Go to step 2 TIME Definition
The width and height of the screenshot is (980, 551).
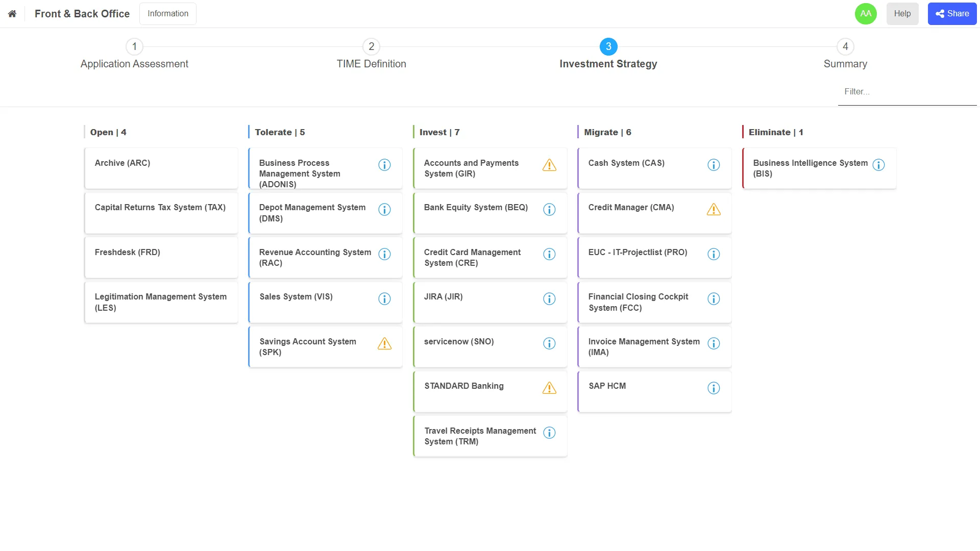[371, 54]
